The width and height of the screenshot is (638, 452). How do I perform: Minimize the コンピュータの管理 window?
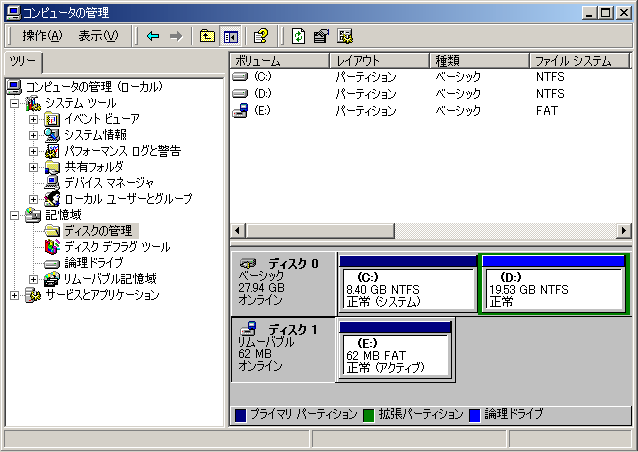pyautogui.click(x=590, y=13)
